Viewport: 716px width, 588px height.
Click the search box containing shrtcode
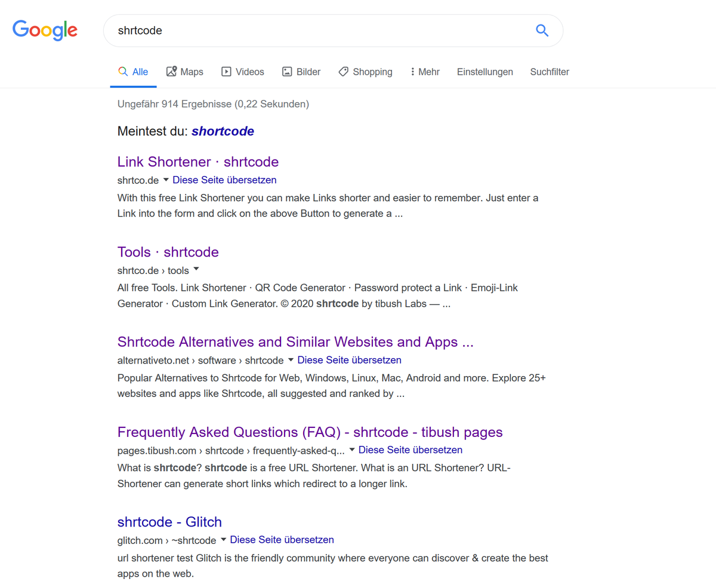[x=333, y=30]
